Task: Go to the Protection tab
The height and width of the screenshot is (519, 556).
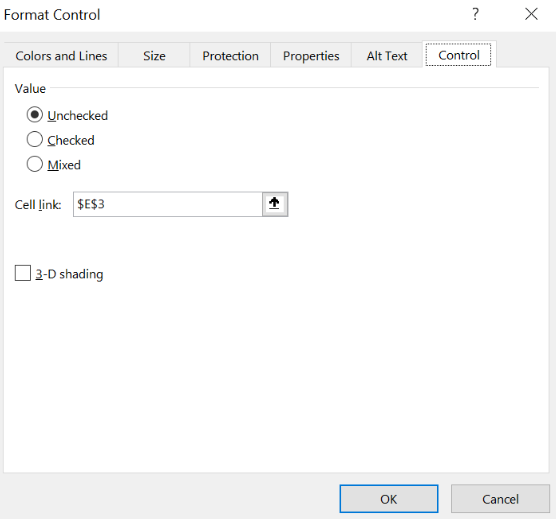Action: pyautogui.click(x=230, y=56)
